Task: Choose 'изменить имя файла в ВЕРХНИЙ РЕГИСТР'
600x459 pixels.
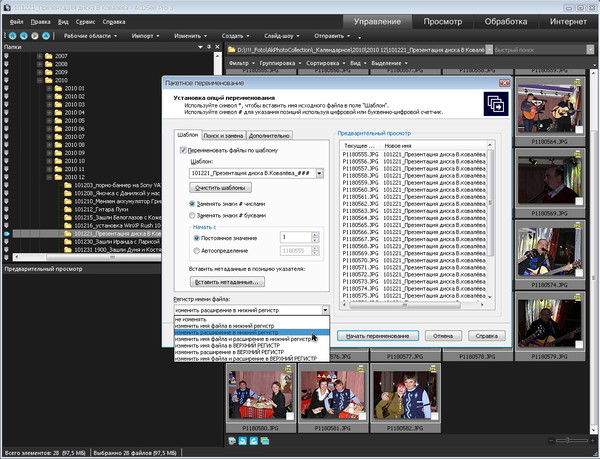Action: (251, 345)
